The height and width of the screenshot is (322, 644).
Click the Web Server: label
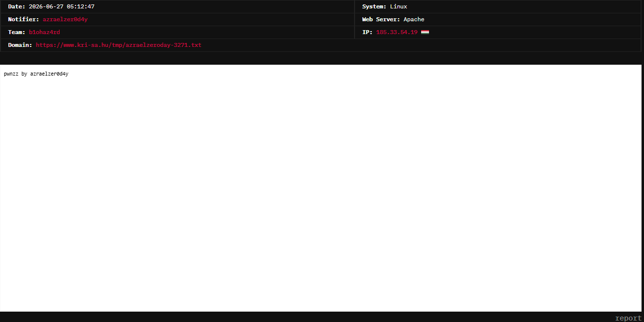tap(381, 19)
